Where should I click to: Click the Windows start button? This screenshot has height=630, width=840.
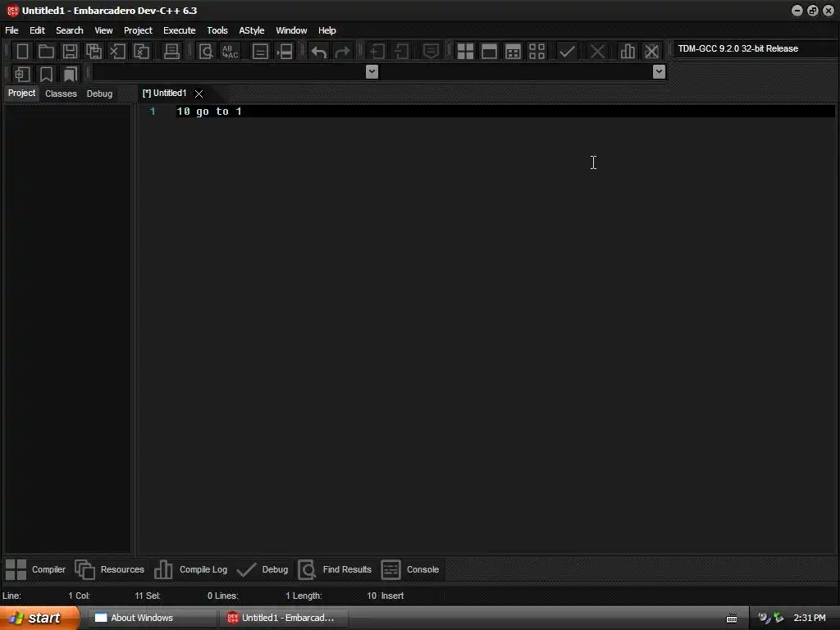(39, 618)
